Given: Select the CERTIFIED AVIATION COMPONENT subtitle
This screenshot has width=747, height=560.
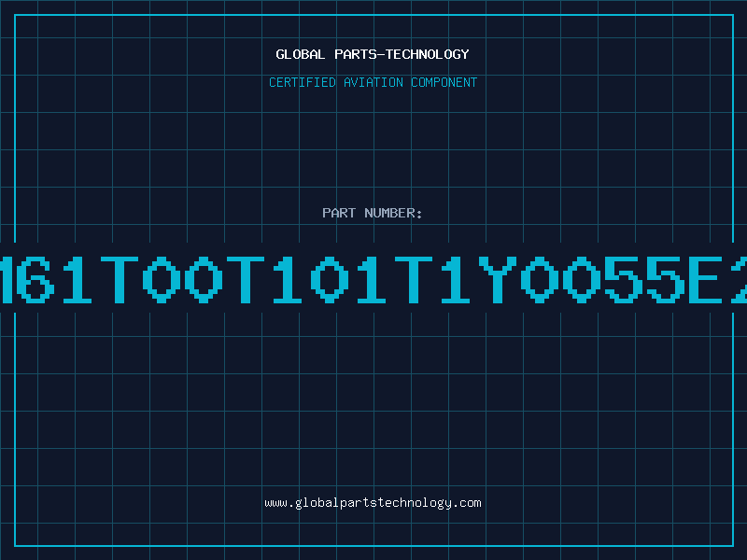Looking at the screenshot, I should pos(373,82).
